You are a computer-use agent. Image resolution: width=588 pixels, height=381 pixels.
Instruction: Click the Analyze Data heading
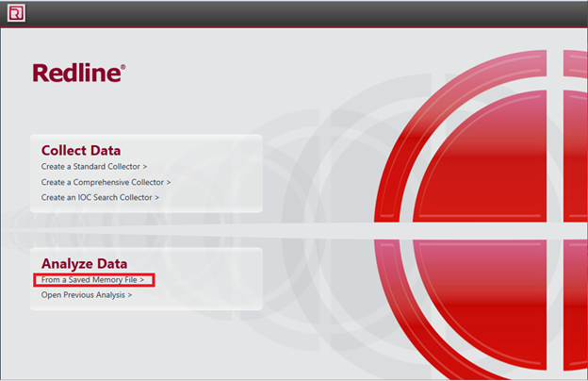pos(84,264)
